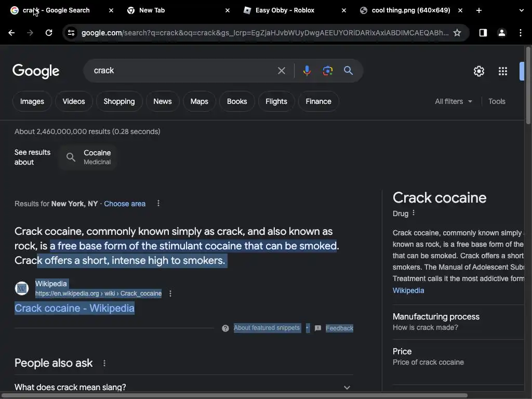Viewport: 532px width, 399px height.
Task: View site information icon in address bar
Action: 71,33
